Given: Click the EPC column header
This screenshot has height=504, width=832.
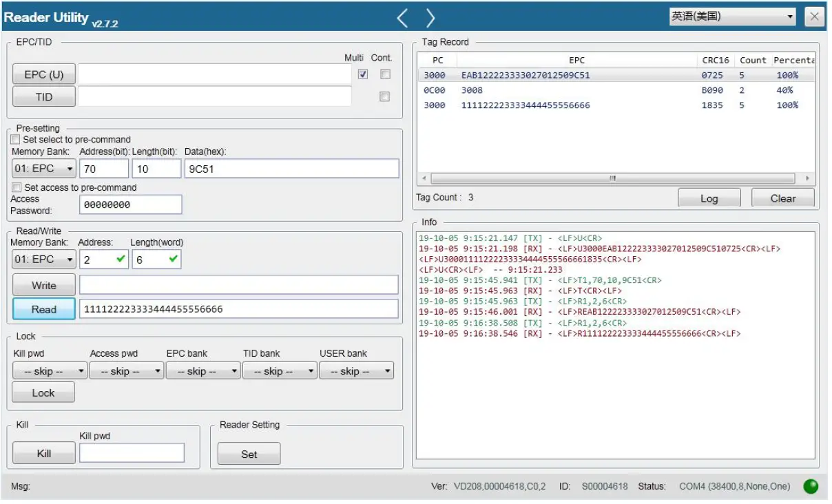Looking at the screenshot, I should click(x=576, y=60).
